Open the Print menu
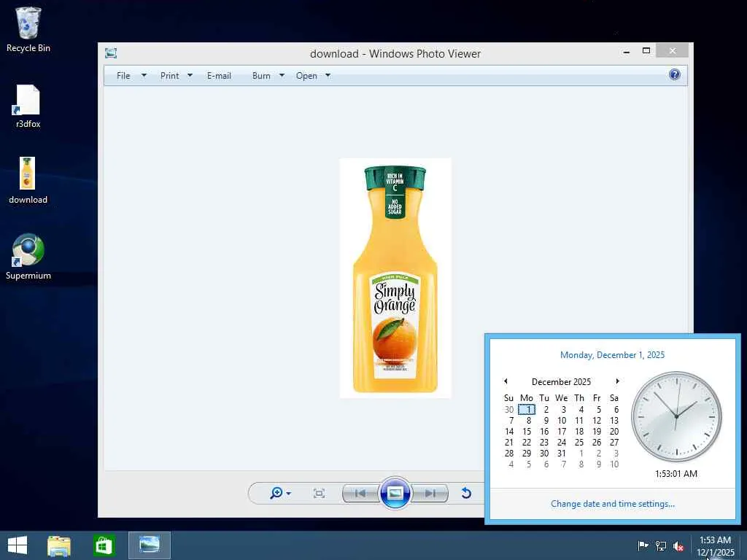Viewport: 747px width, 560px height. (x=169, y=76)
